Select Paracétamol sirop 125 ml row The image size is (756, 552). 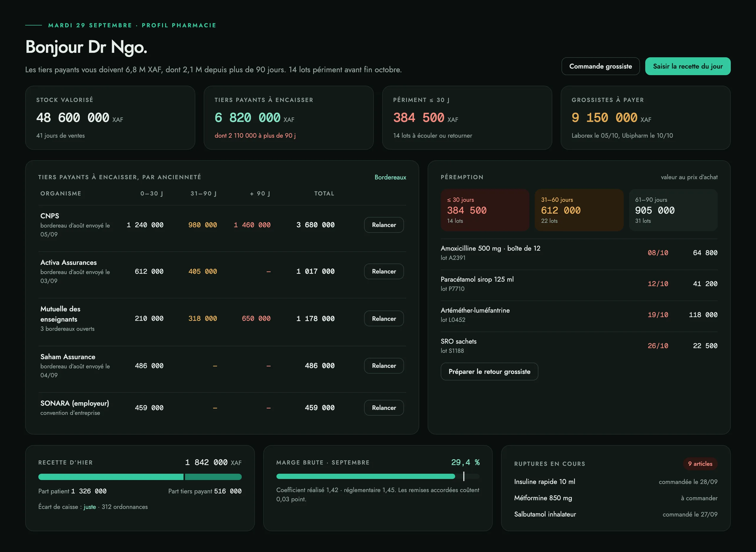point(579,284)
